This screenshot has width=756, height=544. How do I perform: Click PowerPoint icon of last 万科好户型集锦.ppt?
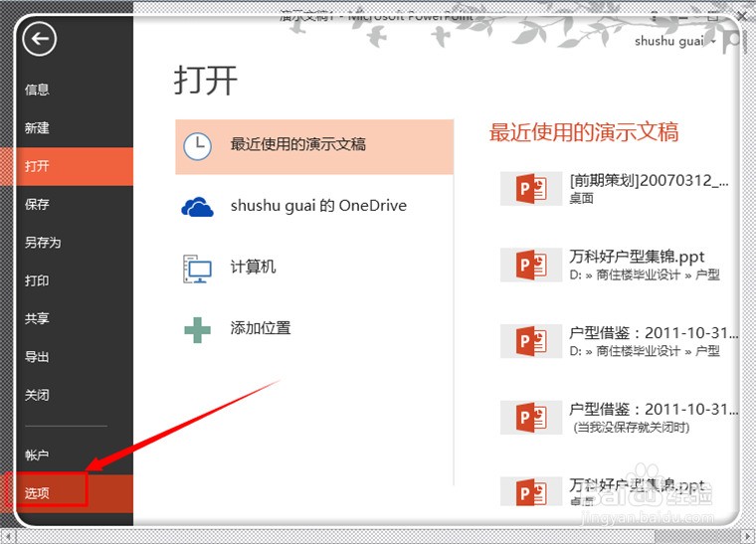[x=531, y=492]
